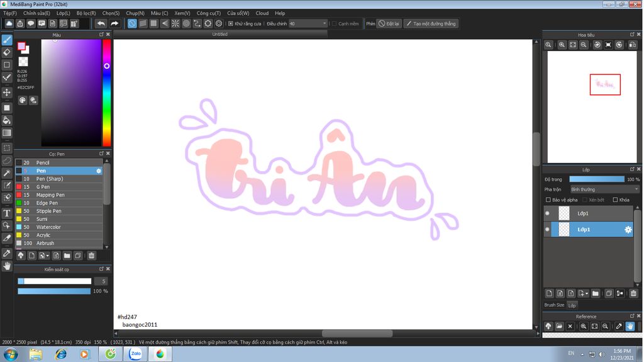This screenshot has width=644, height=362.
Task: Hide the selected bottom Lớp1 layer
Action: [547, 230]
